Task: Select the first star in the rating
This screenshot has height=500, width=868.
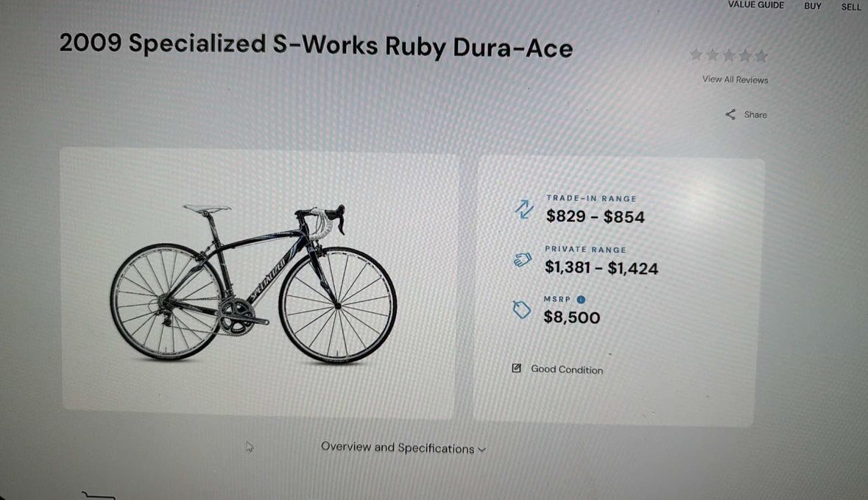Action: [696, 55]
